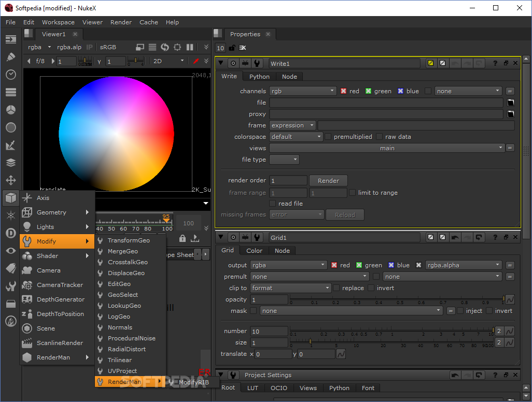The width and height of the screenshot is (532, 402).
Task: Open the Transform nodes move icon
Action: click(11, 180)
